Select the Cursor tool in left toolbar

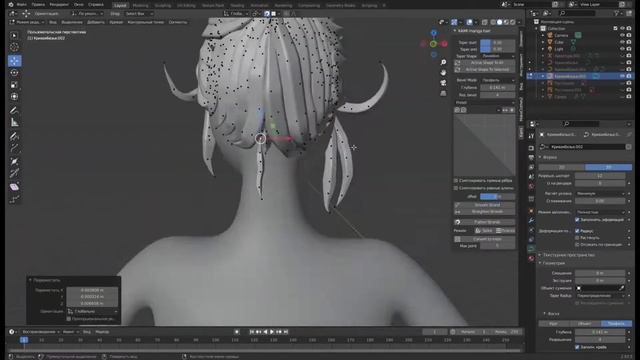(x=14, y=47)
